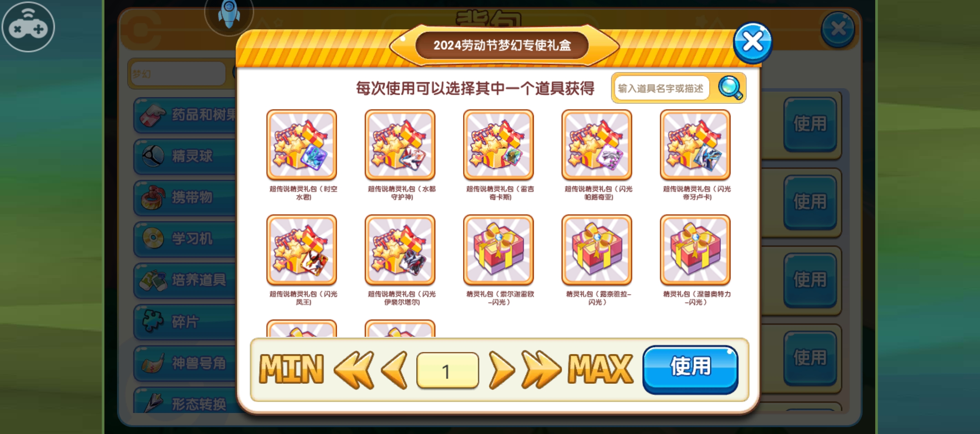
Task: Select the 闪光伊裴尔塔尔 gift pack
Action: pos(400,250)
